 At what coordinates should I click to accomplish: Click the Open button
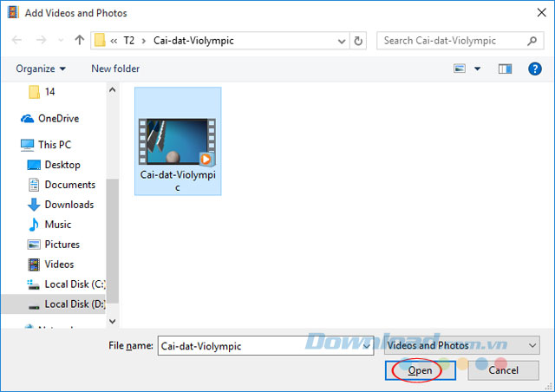point(421,370)
